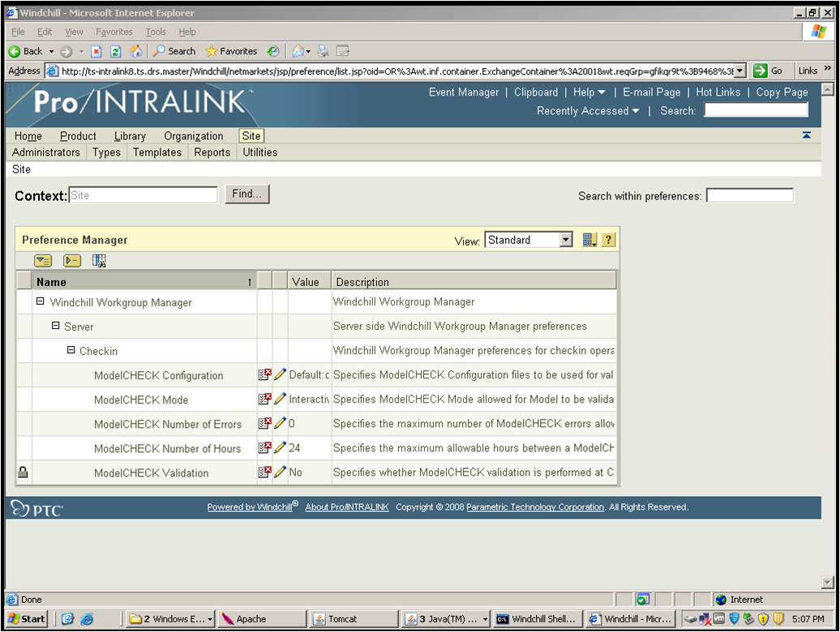Click the Expand all preferences icon

[x=43, y=261]
